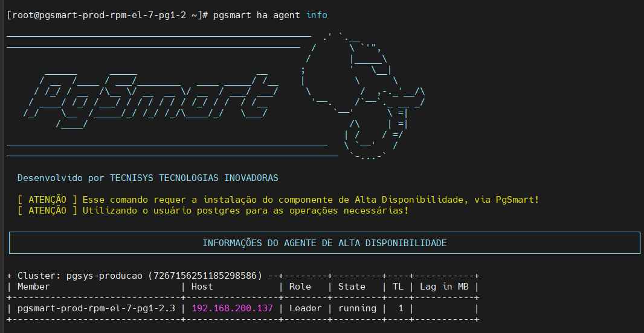Click the warning 'Utilizando o usuário postgres'
The width and height of the screenshot is (644, 333).
[213, 211]
